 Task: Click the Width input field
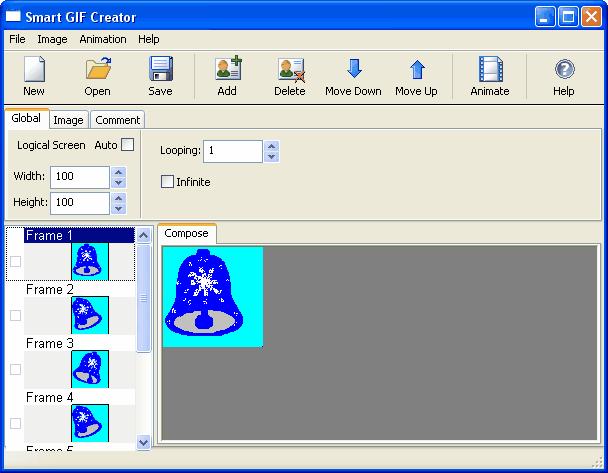[x=80, y=177]
